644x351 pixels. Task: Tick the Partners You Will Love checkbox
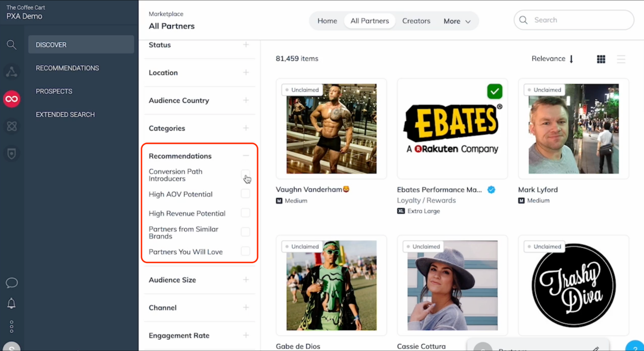(245, 251)
